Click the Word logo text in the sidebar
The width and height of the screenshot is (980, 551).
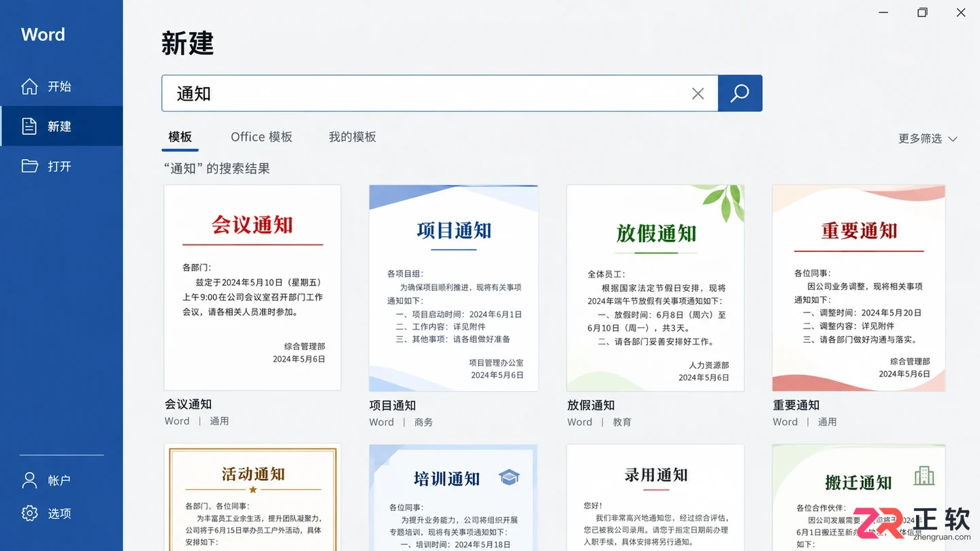(43, 35)
